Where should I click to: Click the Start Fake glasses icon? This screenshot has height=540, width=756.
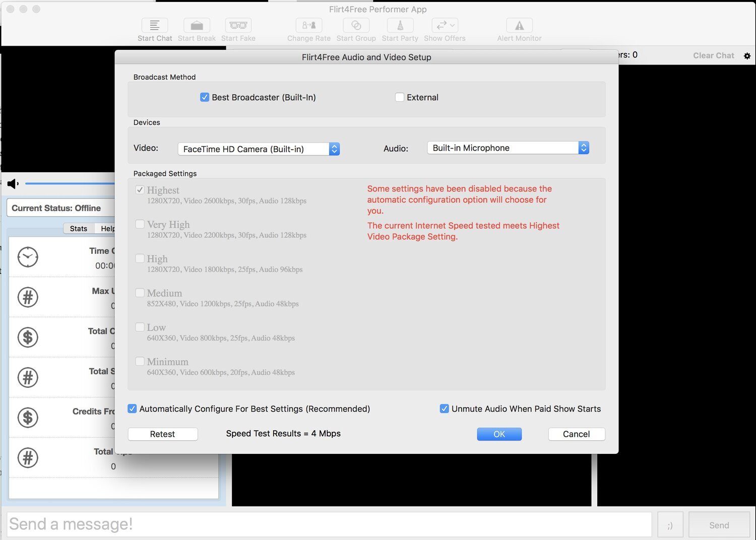point(238,25)
